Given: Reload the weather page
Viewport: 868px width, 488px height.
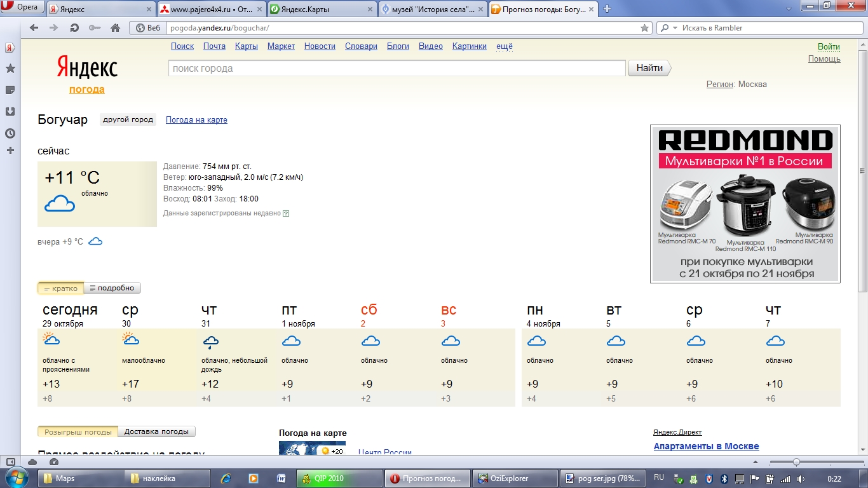Looking at the screenshot, I should click(x=74, y=28).
